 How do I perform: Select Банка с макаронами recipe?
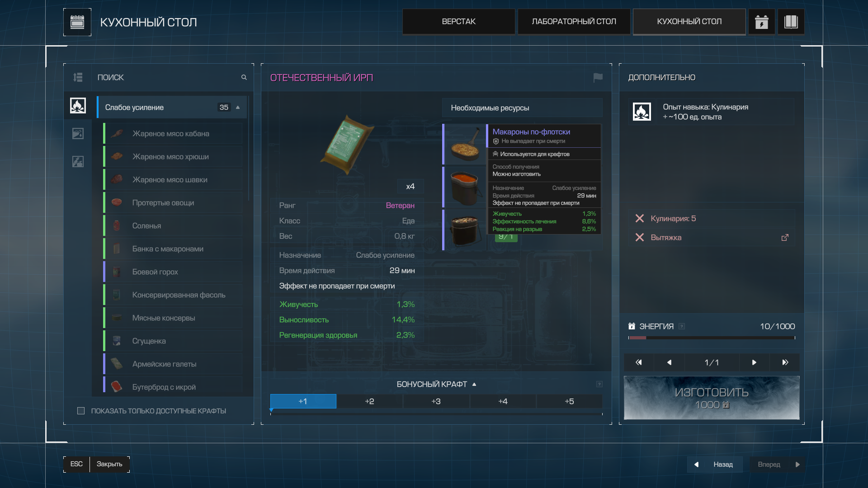(x=173, y=249)
